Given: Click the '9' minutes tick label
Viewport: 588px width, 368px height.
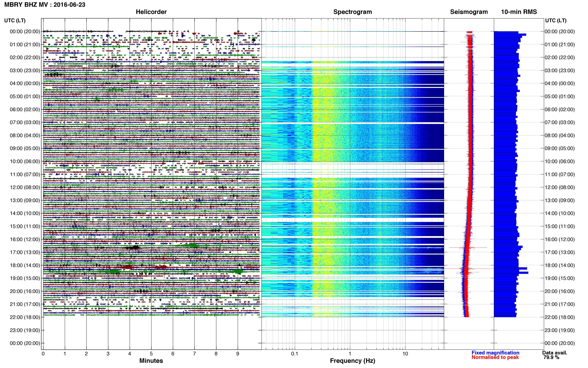Looking at the screenshot, I should point(238,354).
